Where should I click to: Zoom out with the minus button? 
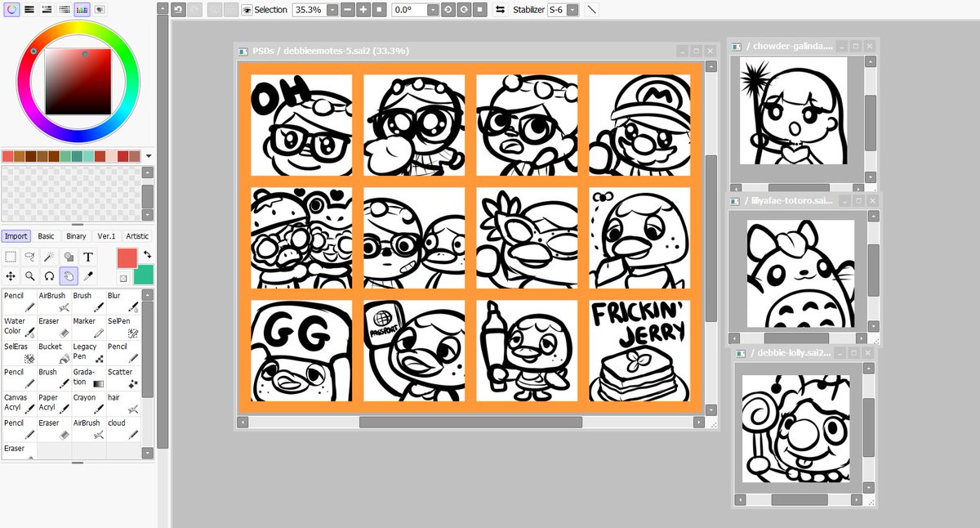pyautogui.click(x=348, y=10)
